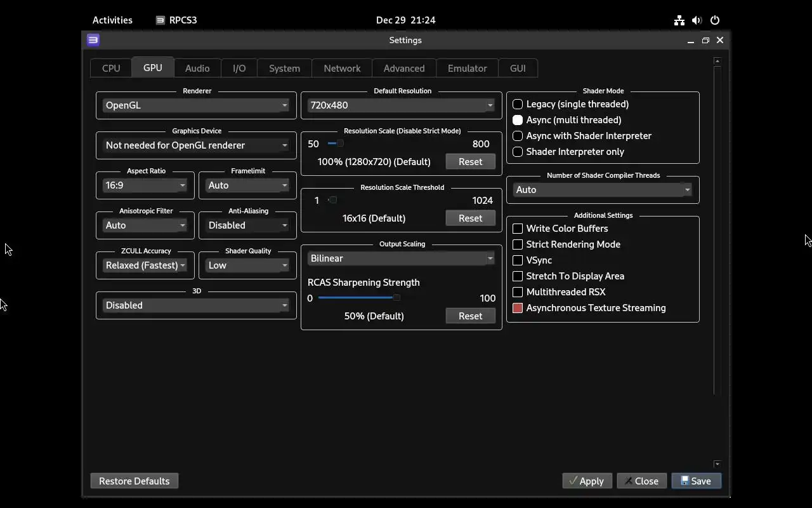Open the Anisotropic Filter dropdown
This screenshot has width=812, height=508.
pos(145,225)
